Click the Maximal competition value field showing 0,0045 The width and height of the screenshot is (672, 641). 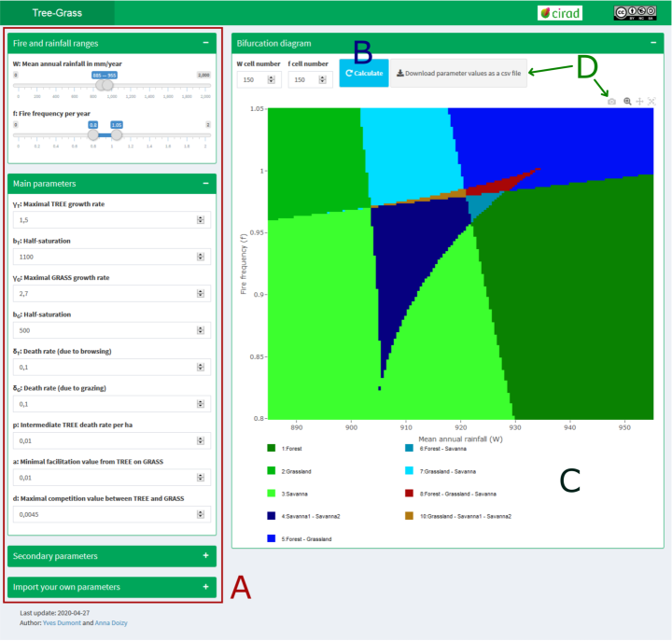click(111, 515)
